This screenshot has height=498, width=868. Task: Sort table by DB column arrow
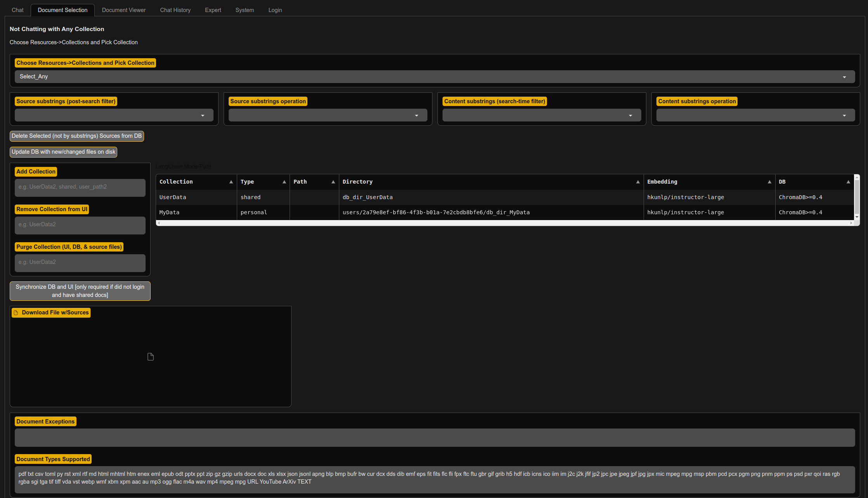click(x=848, y=182)
